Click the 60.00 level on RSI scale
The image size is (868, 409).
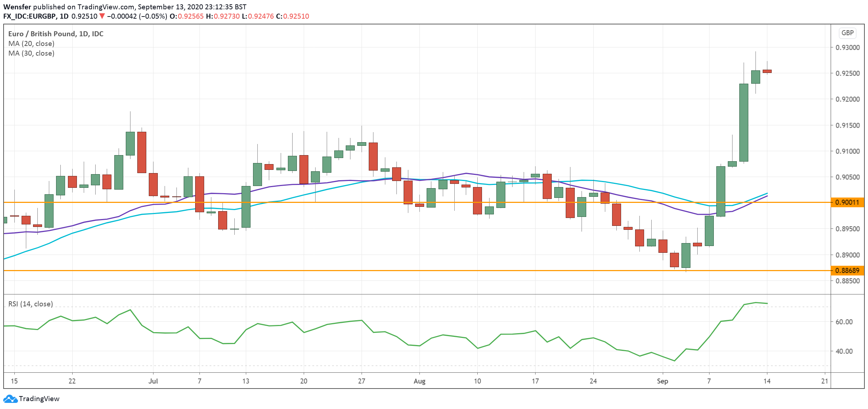[844, 322]
